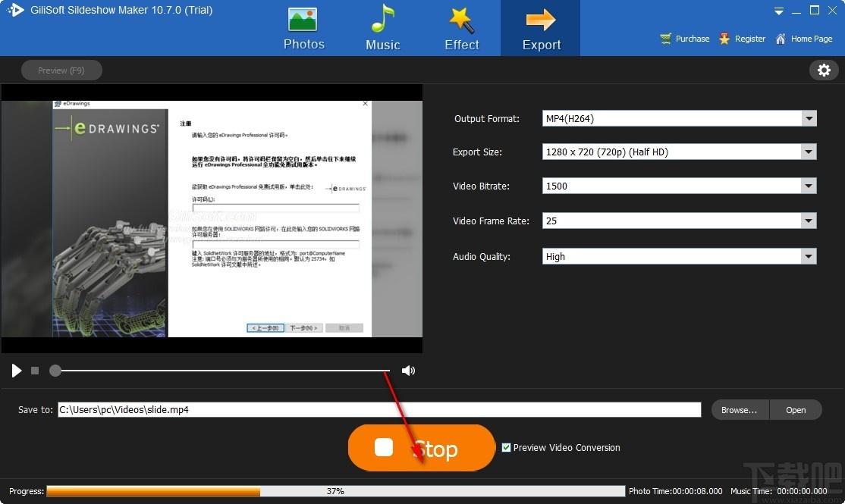845x504 pixels.
Task: Click the Photo Time:00:00:08.000 status text
Action: pos(675,491)
